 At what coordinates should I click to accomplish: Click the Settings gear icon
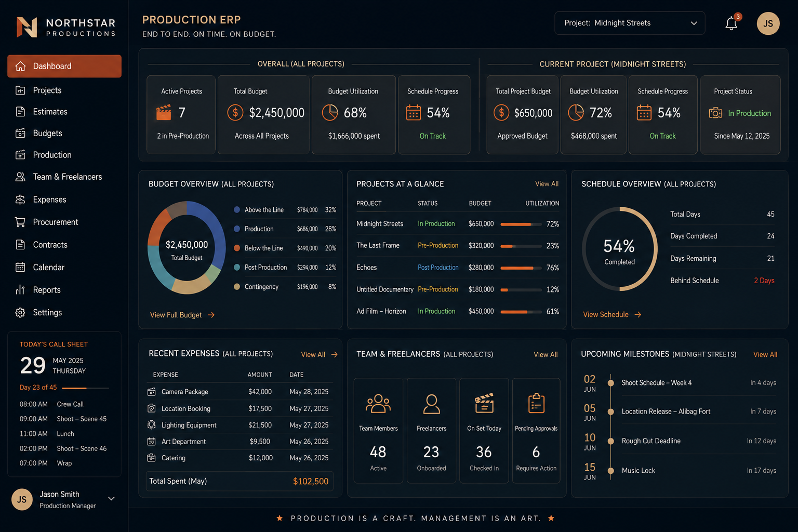(20, 312)
